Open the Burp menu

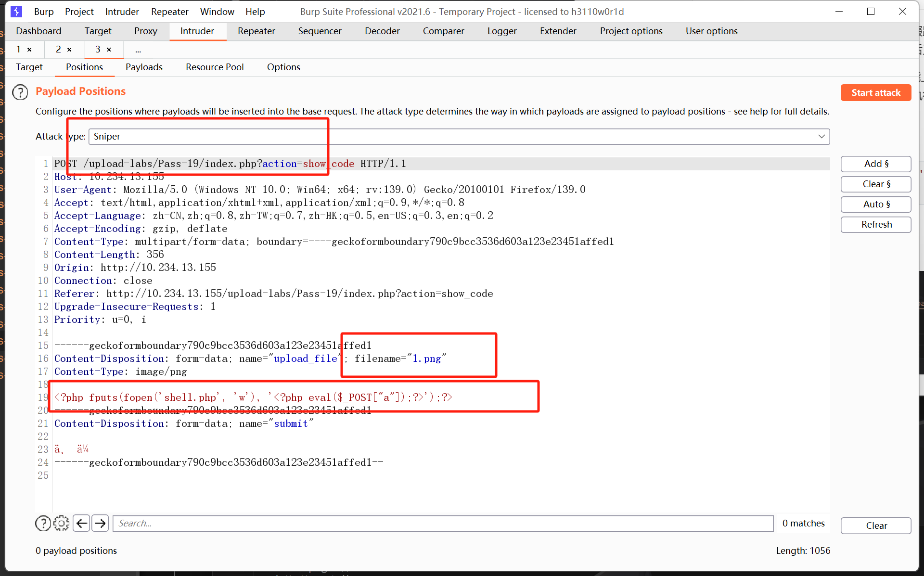coord(44,12)
